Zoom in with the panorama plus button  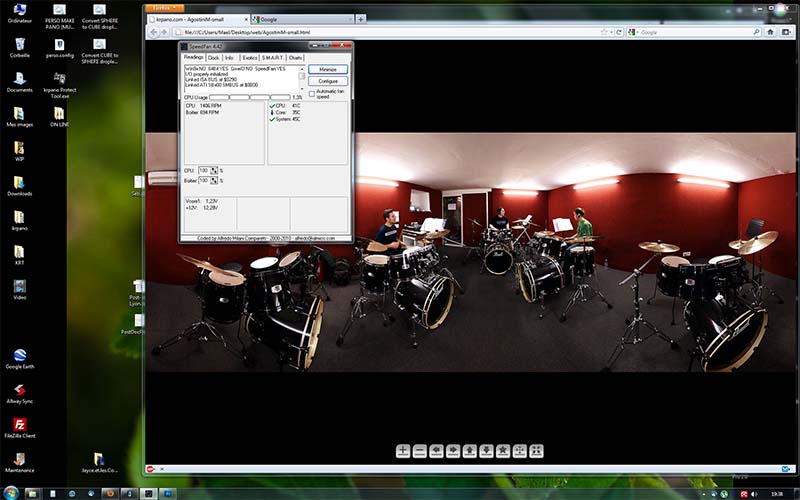403,451
